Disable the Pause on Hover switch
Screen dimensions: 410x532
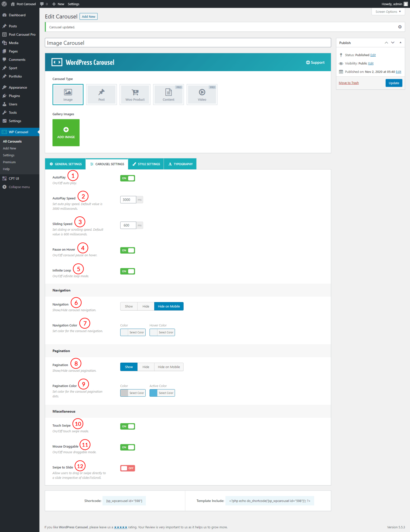[x=127, y=250]
